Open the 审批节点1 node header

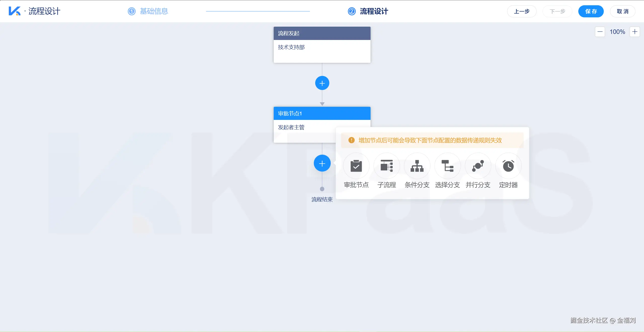322,113
